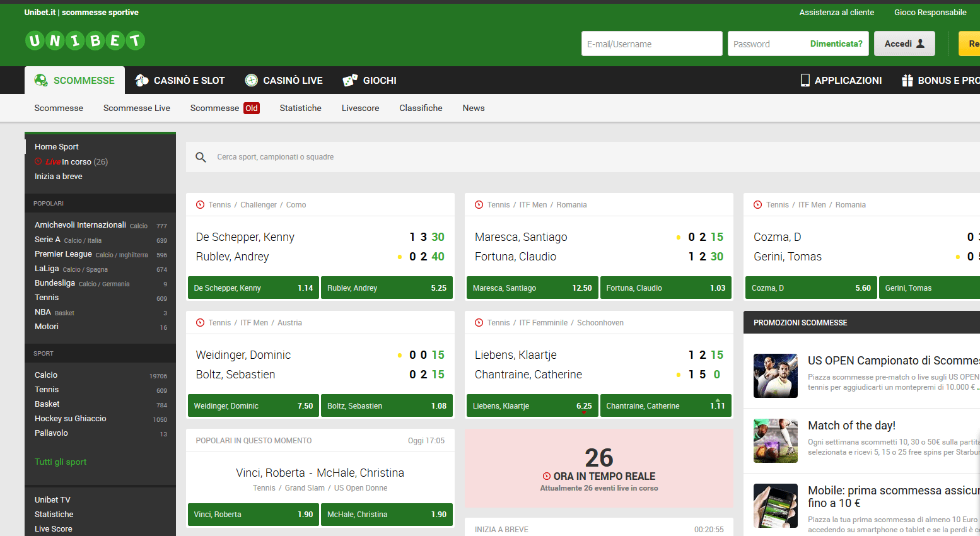Focus the E-mail/Username field

652,44
